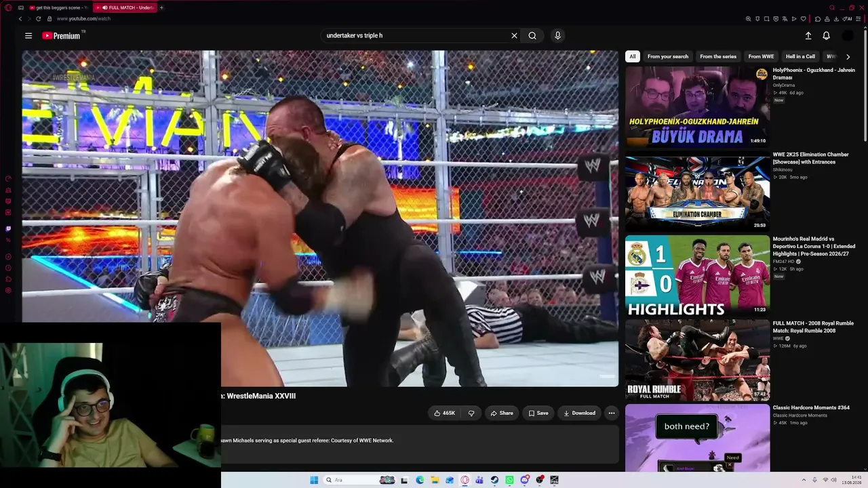Select the Hell in a Cell chip

pyautogui.click(x=800, y=57)
